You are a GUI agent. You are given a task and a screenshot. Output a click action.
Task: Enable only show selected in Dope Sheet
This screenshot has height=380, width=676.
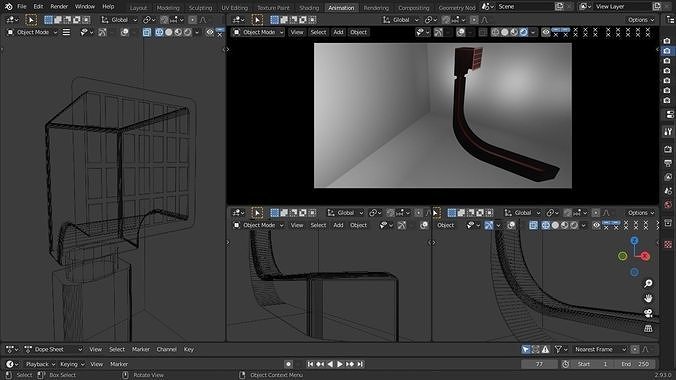point(525,349)
